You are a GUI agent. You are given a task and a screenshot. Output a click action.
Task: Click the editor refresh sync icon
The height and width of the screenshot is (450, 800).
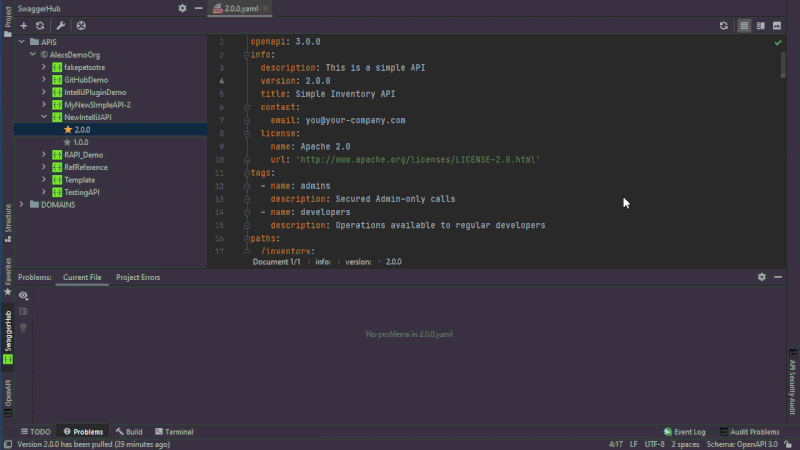[723, 26]
